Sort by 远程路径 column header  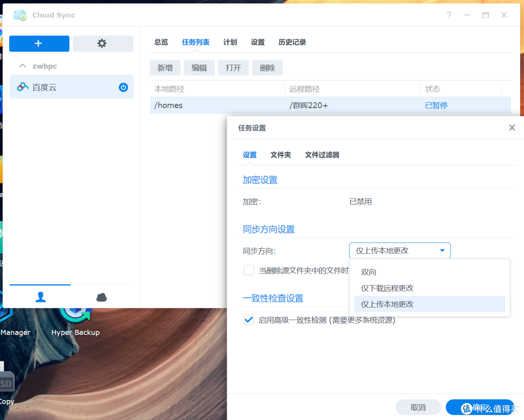[353, 89]
